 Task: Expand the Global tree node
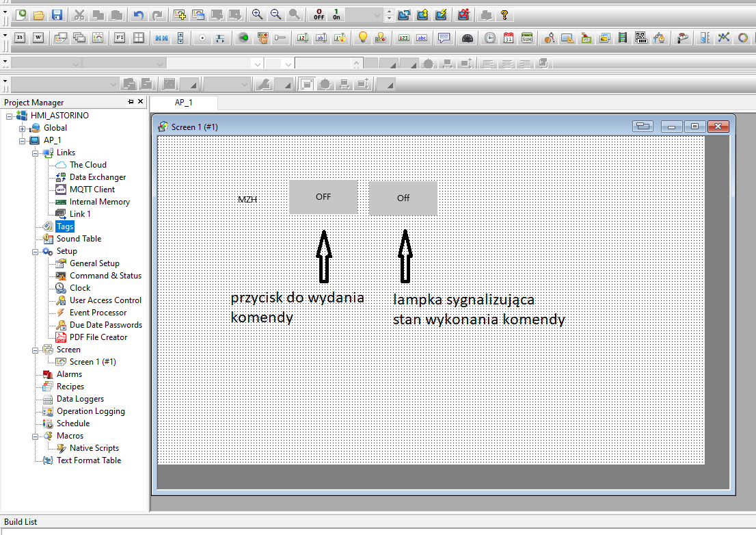(x=22, y=129)
